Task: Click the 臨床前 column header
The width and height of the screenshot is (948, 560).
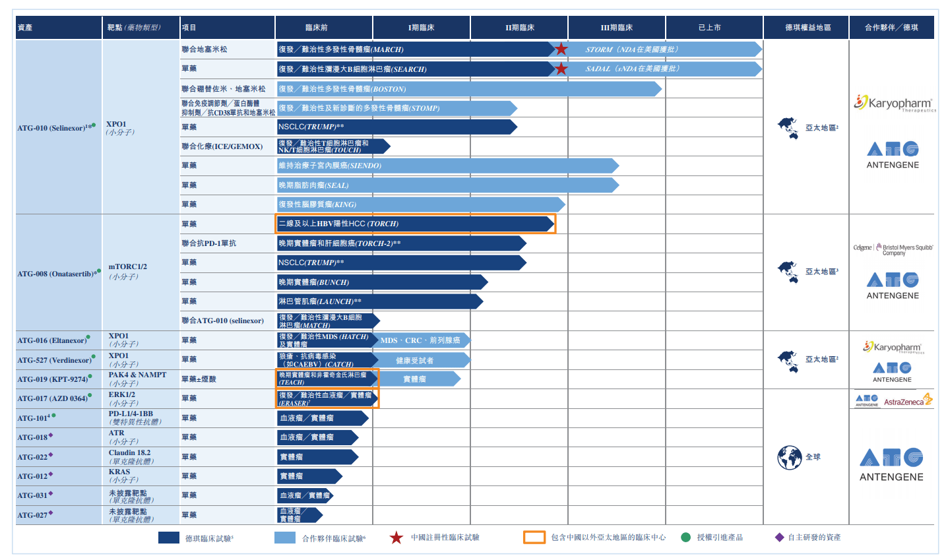Action: [324, 28]
